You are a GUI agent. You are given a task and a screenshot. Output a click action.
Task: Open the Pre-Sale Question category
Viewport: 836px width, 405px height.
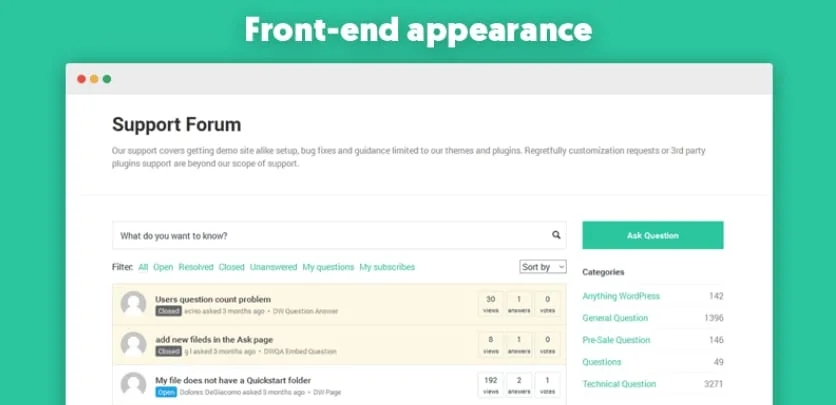click(x=616, y=340)
